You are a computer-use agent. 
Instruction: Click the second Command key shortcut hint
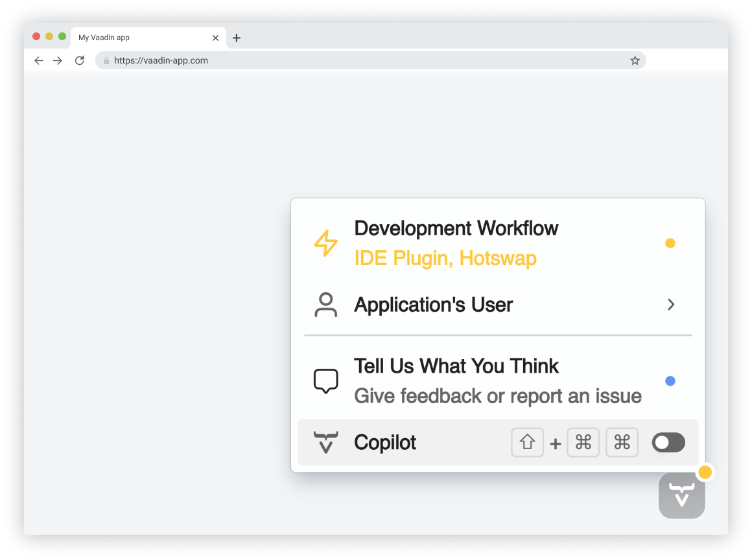pyautogui.click(x=622, y=442)
